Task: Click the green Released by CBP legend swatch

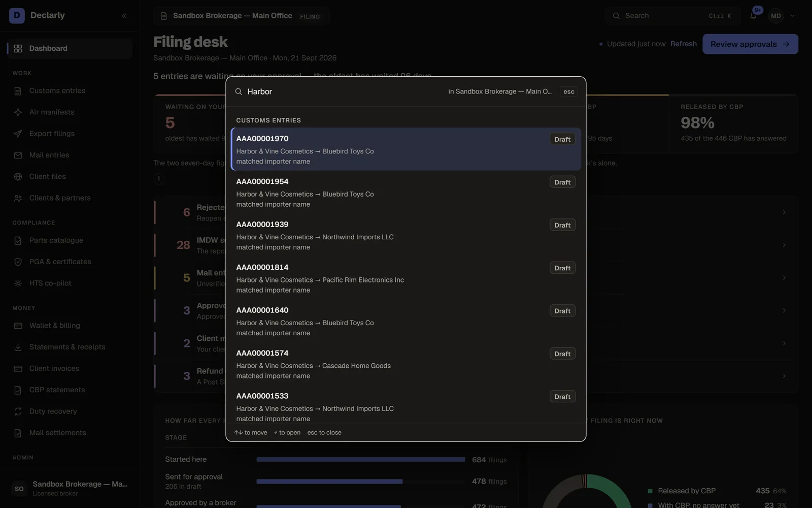Action: point(650,491)
